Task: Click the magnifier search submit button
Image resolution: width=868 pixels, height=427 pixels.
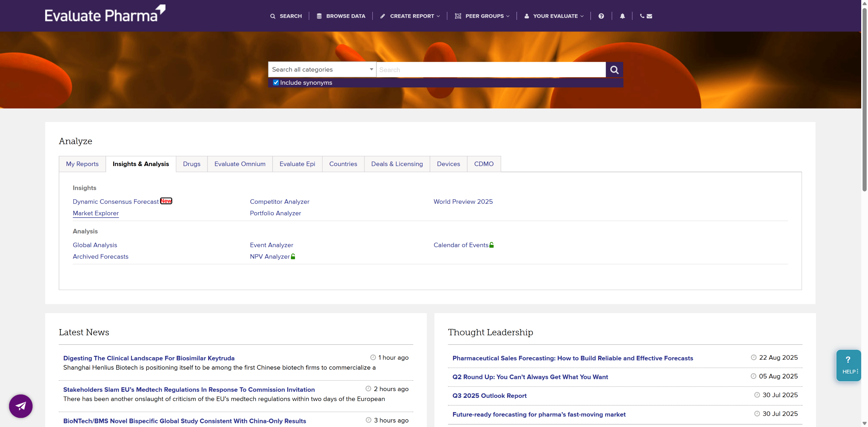Action: [614, 70]
